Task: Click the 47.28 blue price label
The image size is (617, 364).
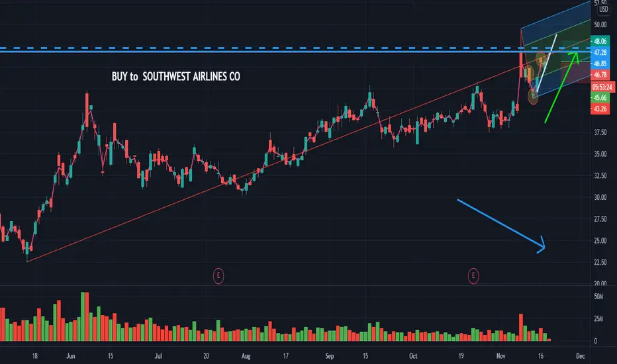Action: coord(600,52)
